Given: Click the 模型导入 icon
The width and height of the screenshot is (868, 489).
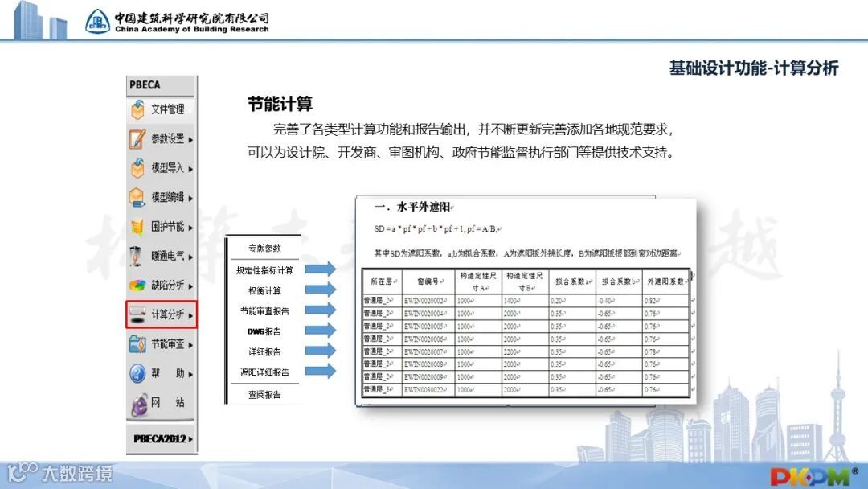Looking at the screenshot, I should pos(138,168).
